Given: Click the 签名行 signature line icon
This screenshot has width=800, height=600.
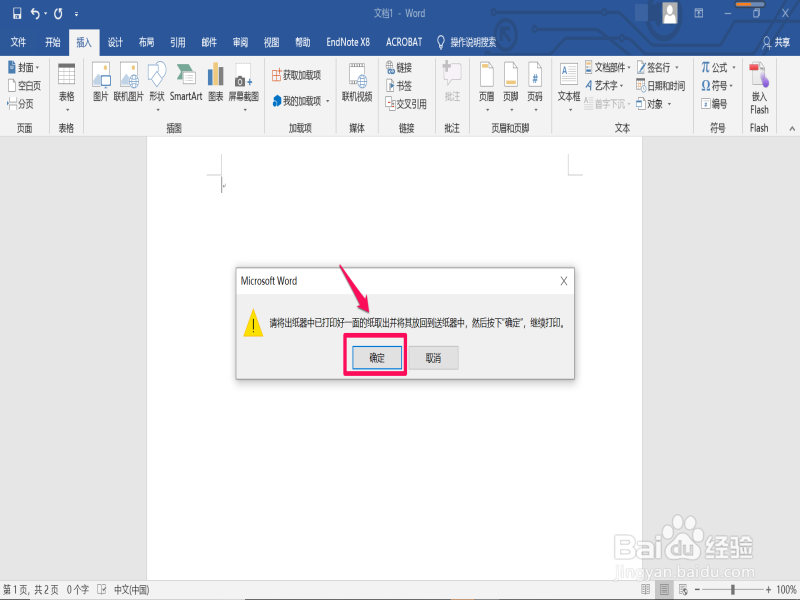Looking at the screenshot, I should coord(658,67).
